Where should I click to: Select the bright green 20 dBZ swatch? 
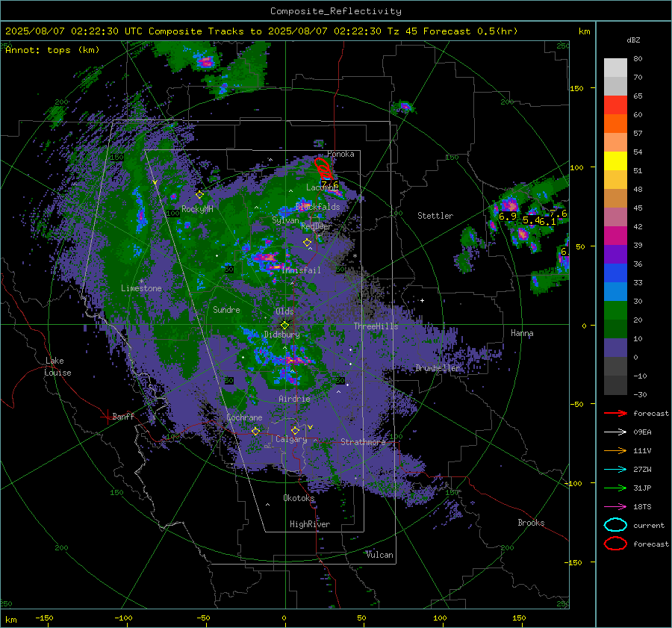click(615, 311)
